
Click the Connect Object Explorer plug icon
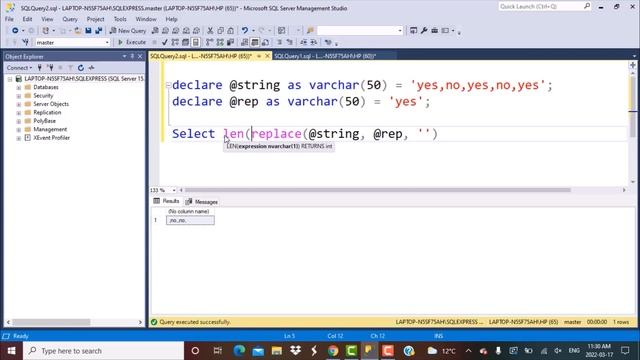[x=40, y=68]
